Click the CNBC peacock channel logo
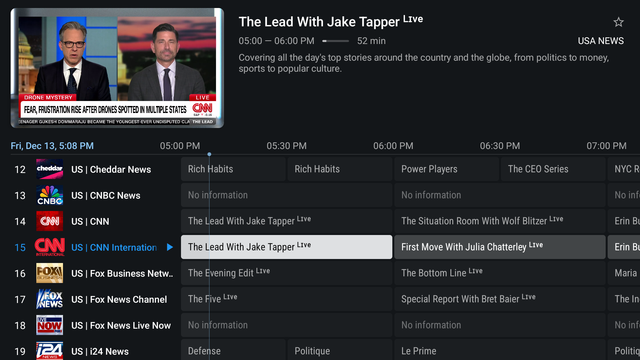640x360 pixels. tap(49, 196)
